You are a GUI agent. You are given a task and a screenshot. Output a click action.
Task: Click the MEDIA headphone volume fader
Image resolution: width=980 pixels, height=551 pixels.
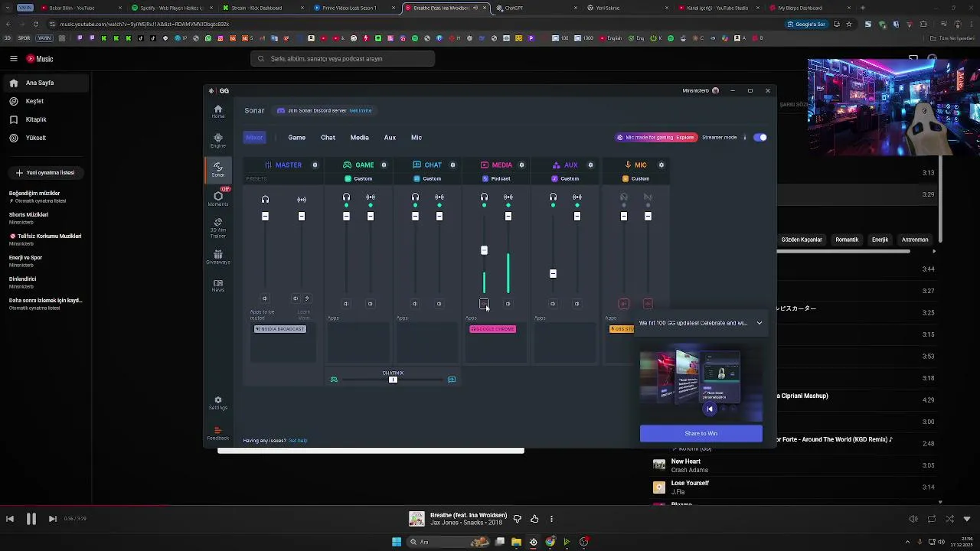pos(484,250)
